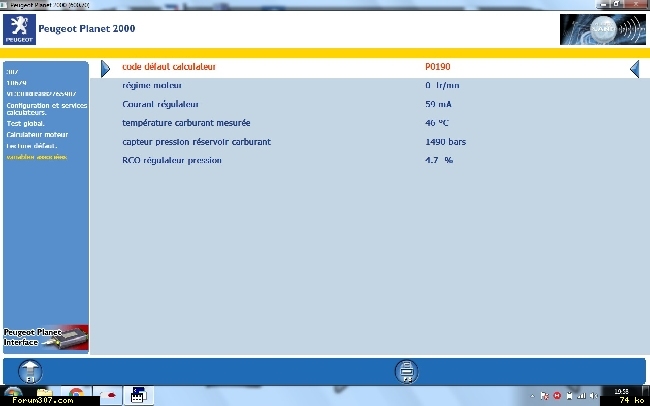This screenshot has width=650, height=406.
Task: Select 'variables associées' in sidebar
Action: [36, 157]
